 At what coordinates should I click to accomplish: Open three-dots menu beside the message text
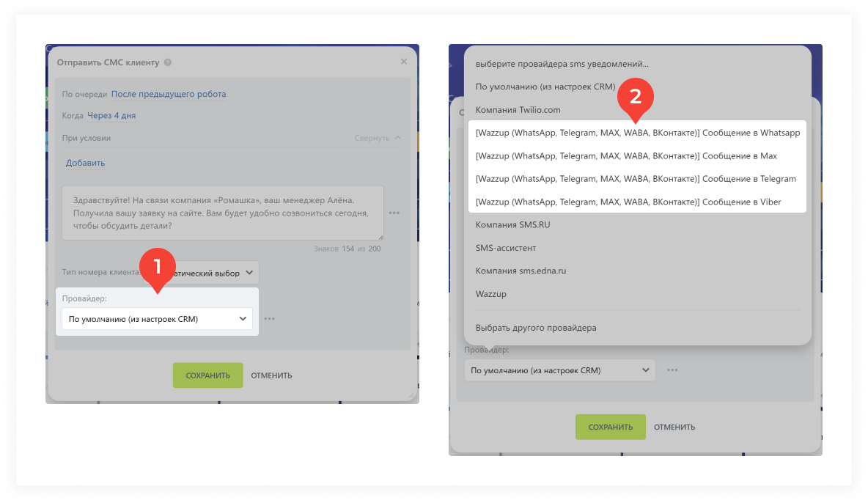(x=394, y=213)
